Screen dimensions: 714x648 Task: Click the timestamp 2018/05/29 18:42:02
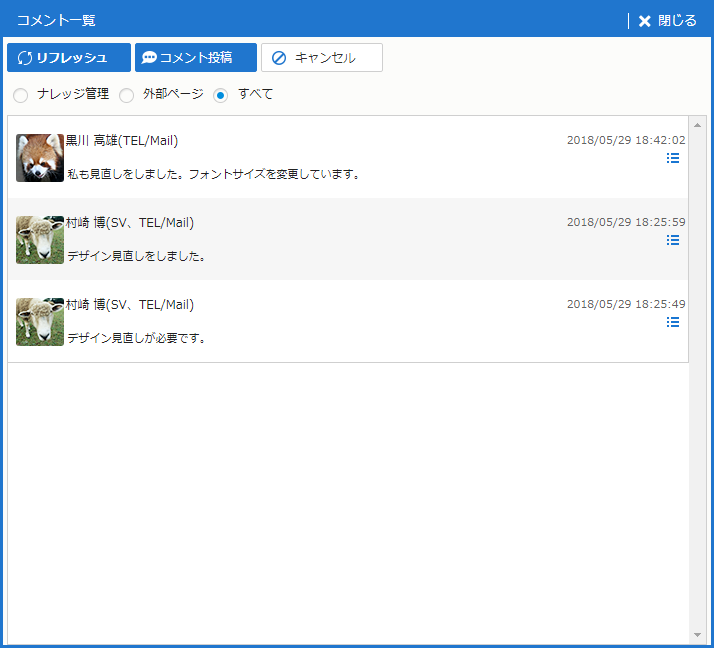tap(626, 141)
